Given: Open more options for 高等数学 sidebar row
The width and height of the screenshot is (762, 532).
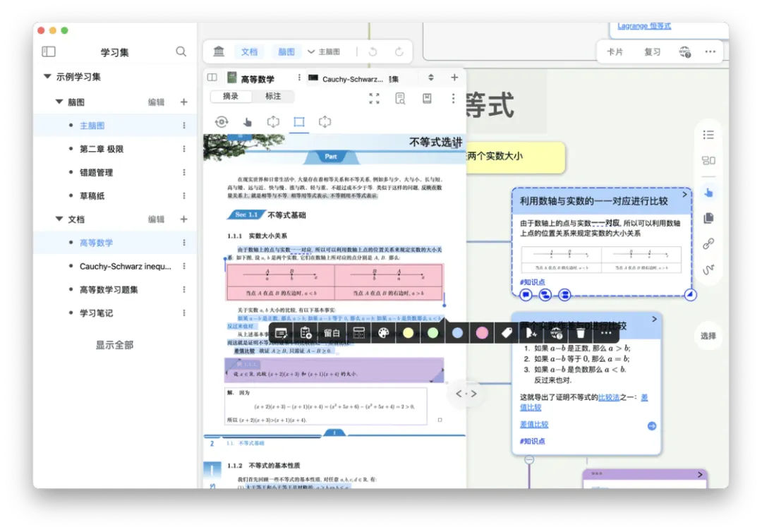Looking at the screenshot, I should (184, 243).
